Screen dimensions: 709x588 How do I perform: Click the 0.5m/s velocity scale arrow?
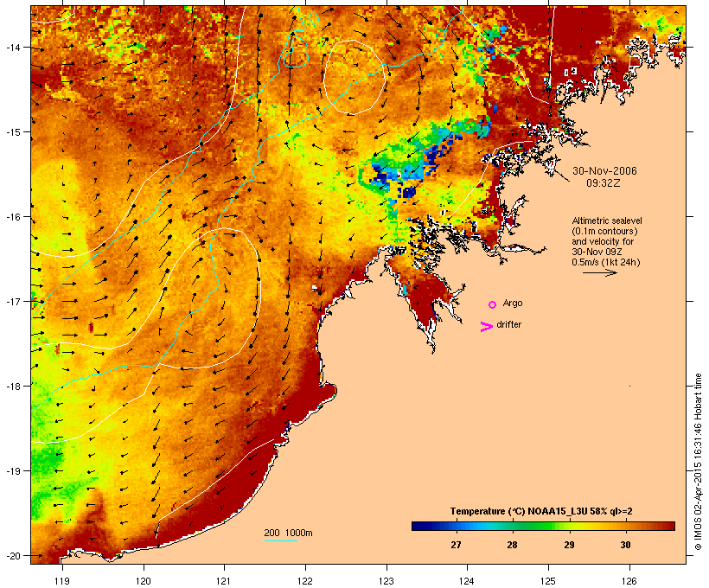pos(599,272)
